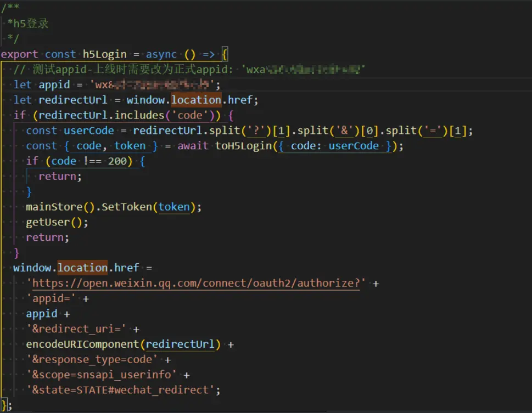Click the 'getUser();' call
The height and width of the screenshot is (413, 532).
click(x=57, y=223)
